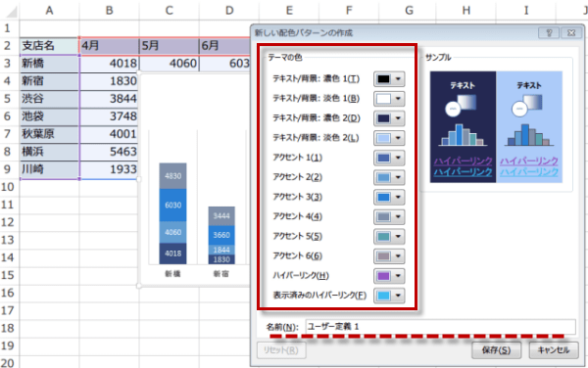Select cell 支店名
Screen dimensions: 588x368
coord(49,46)
